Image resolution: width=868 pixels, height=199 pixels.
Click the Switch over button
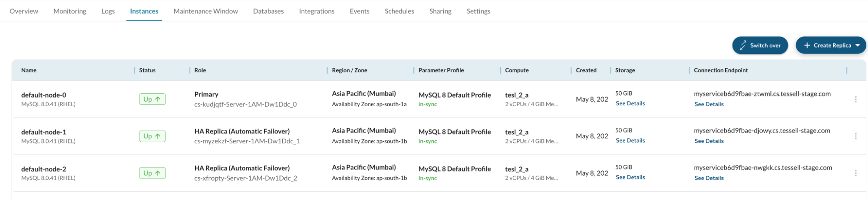(x=760, y=45)
